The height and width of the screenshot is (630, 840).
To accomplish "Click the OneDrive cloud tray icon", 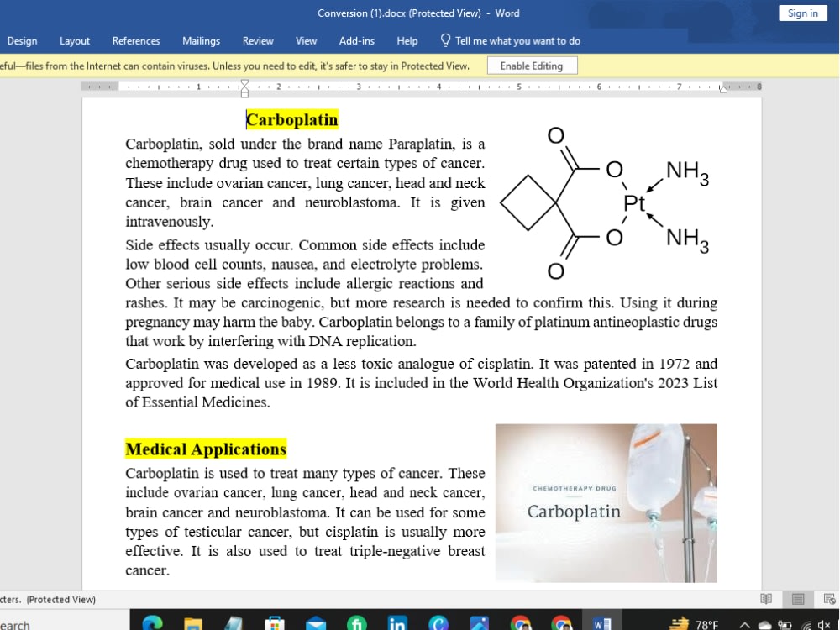I will 764,625.
